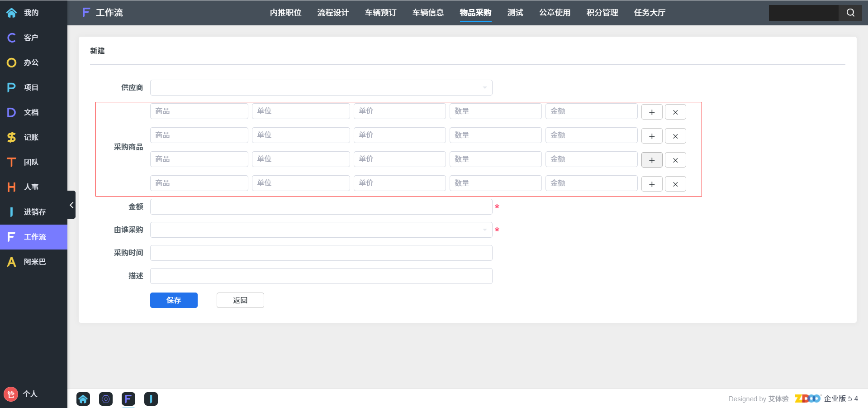The width and height of the screenshot is (868, 408).
Task: Switch to the 测试 tab
Action: (x=515, y=13)
